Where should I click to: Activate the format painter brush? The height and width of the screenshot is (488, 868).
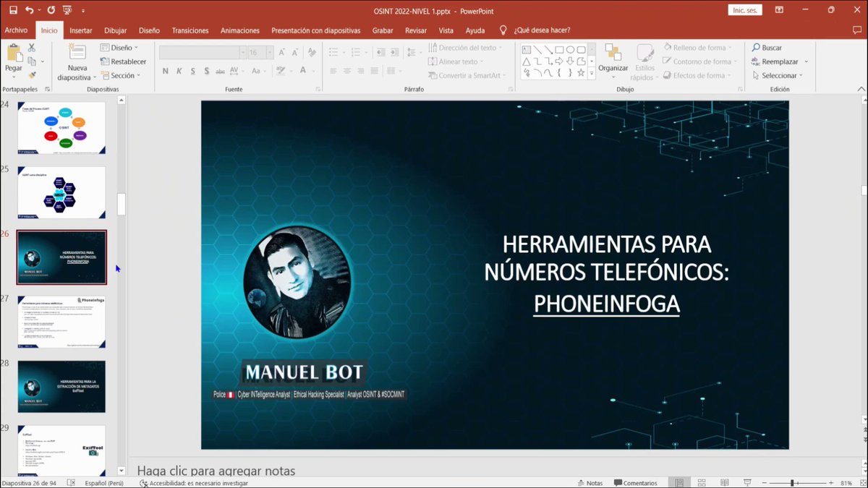(32, 74)
